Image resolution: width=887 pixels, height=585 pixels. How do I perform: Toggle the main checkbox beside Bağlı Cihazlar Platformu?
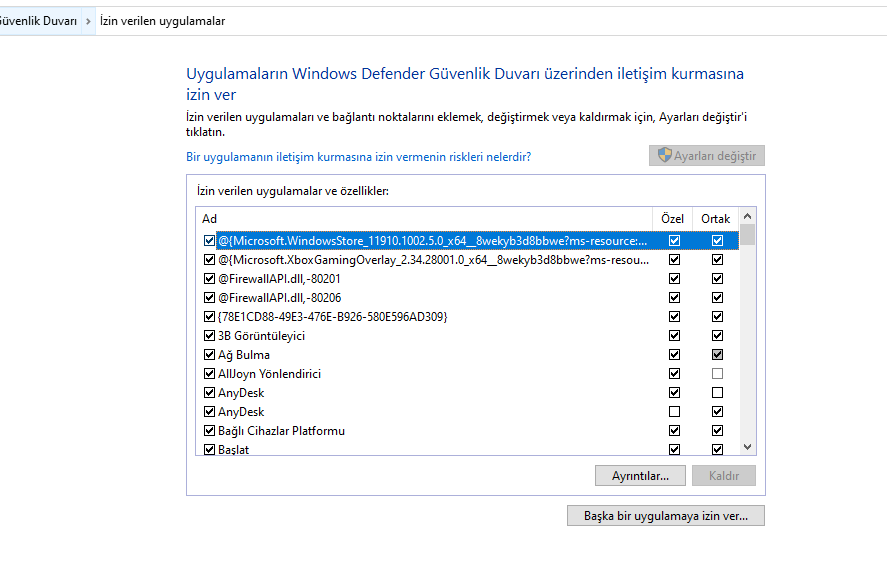pos(209,431)
